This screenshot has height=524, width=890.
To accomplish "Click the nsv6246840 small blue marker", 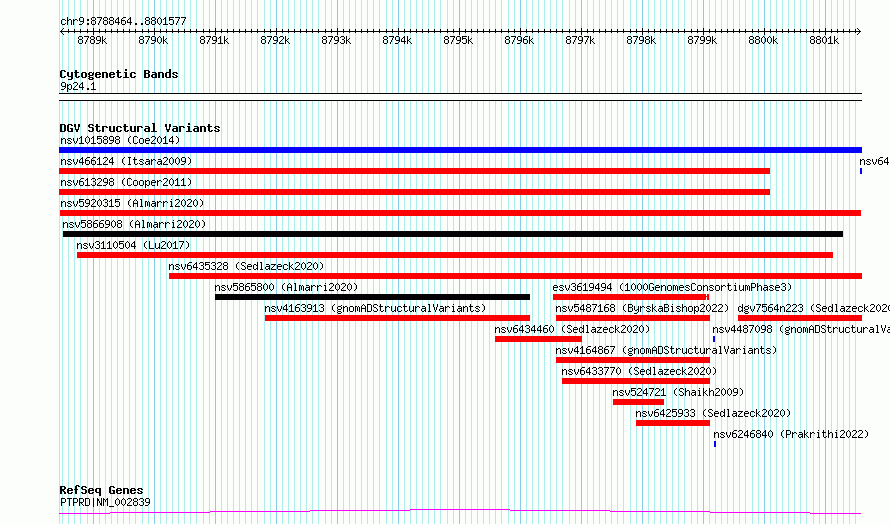I will [x=715, y=444].
